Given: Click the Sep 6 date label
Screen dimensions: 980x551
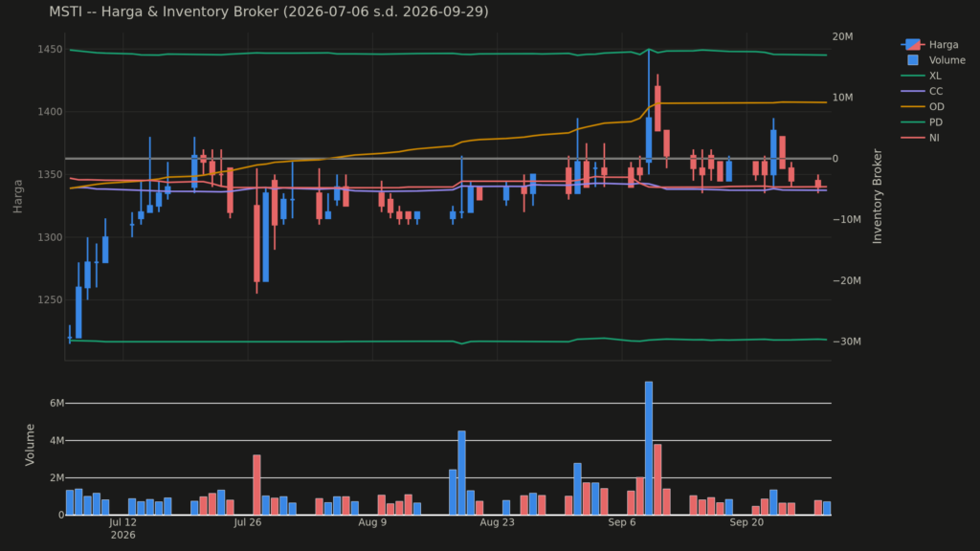Looking at the screenshot, I should (x=622, y=522).
